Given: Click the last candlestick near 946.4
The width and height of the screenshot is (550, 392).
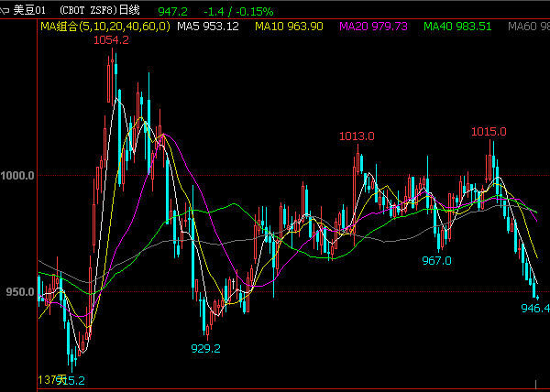Looking at the screenshot, I should point(538,298).
